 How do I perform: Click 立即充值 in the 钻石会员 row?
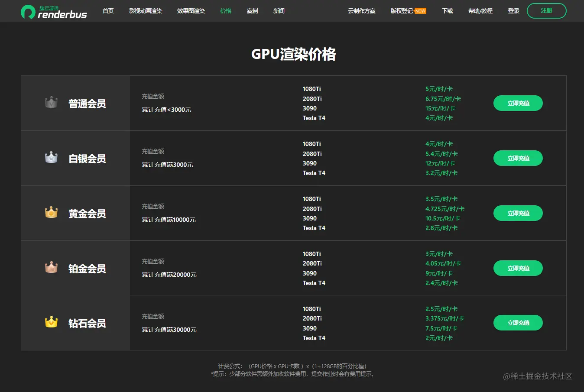coord(518,323)
